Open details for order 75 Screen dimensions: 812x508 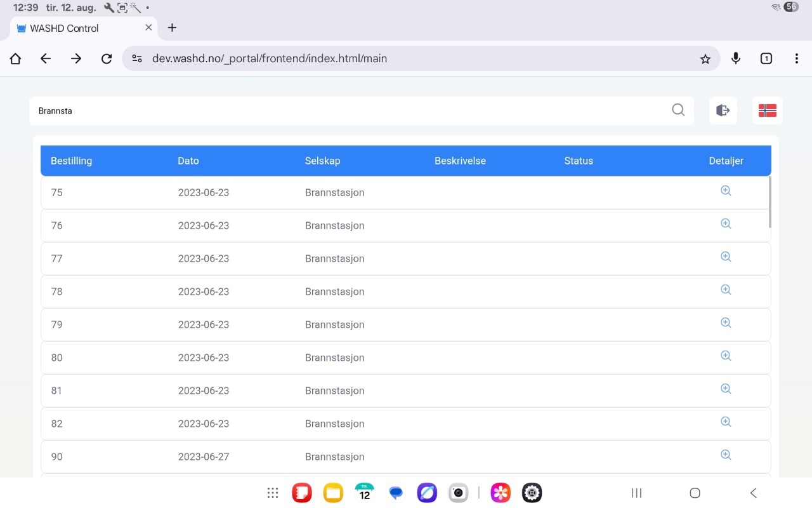coord(726,190)
